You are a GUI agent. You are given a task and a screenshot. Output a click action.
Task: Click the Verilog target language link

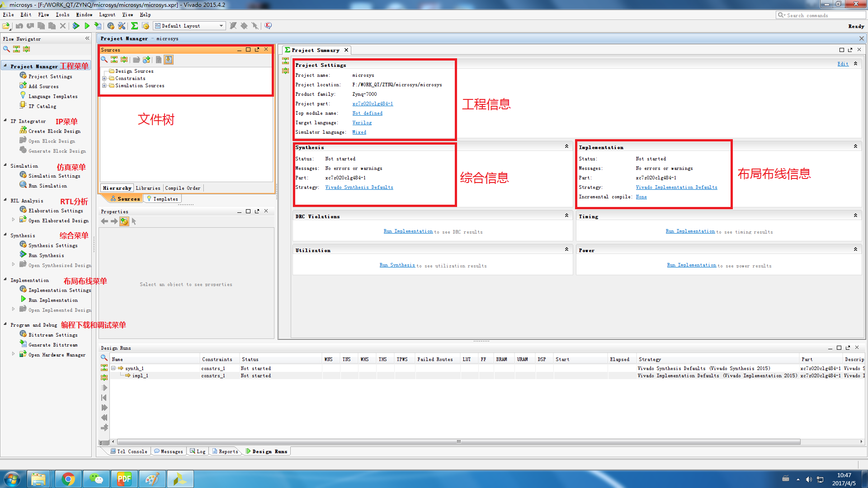coord(362,123)
